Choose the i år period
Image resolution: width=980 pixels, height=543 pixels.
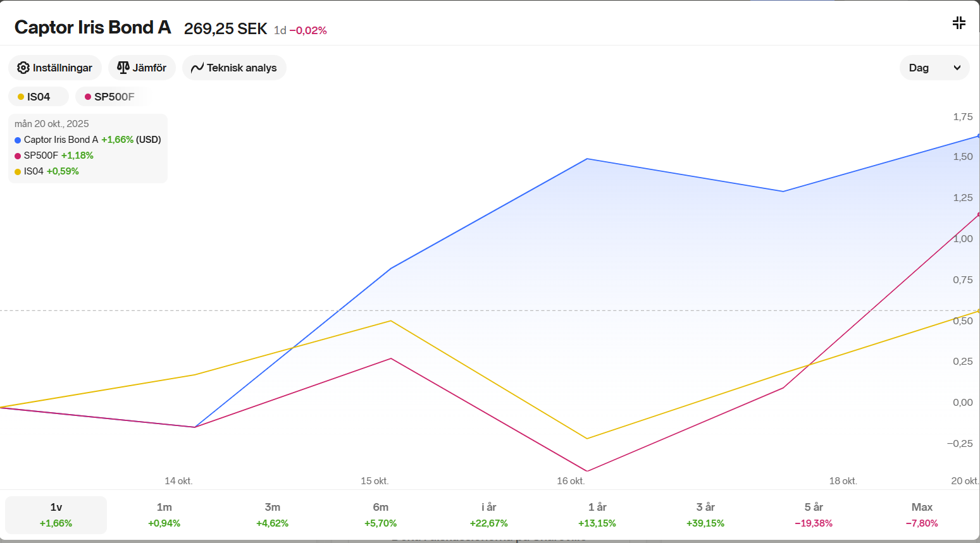tap(488, 515)
